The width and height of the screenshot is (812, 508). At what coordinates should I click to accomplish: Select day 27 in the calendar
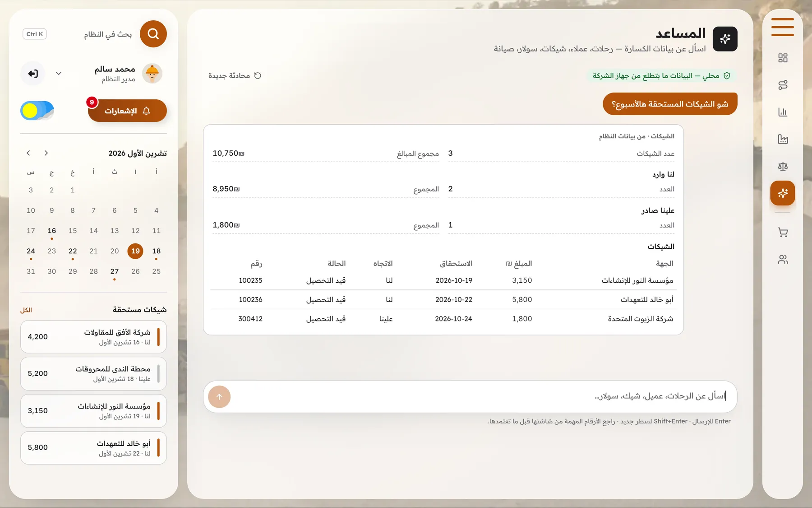[x=115, y=271]
